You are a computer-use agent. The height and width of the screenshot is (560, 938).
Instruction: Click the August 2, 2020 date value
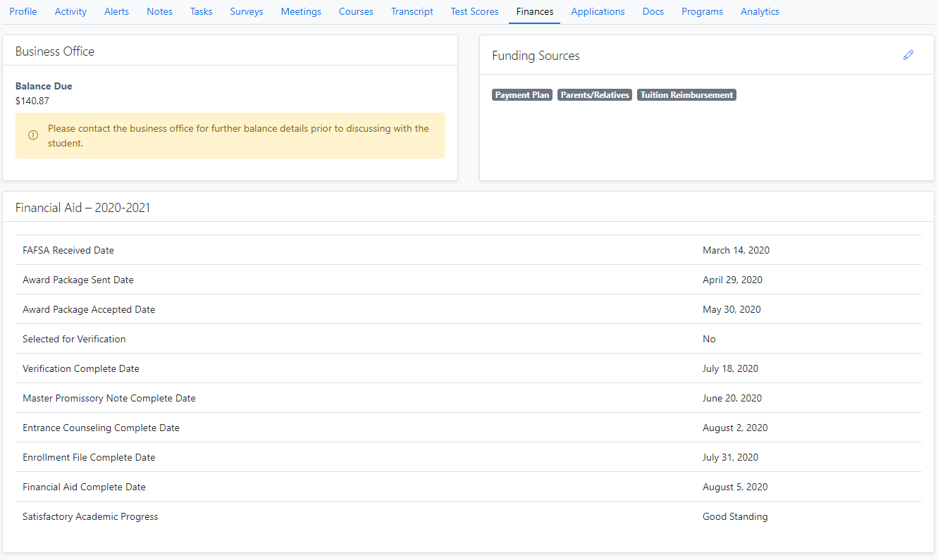pyautogui.click(x=735, y=428)
